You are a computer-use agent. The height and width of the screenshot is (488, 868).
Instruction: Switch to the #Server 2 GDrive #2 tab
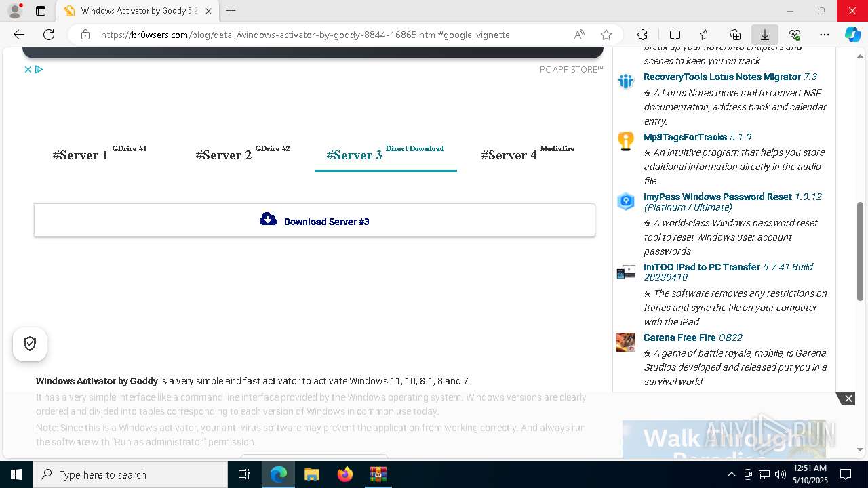coord(243,154)
